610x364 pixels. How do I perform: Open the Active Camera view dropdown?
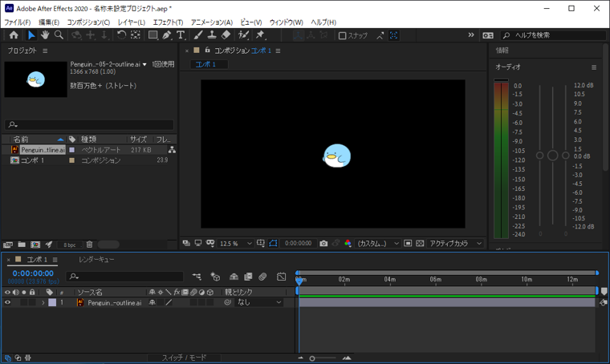click(x=455, y=244)
